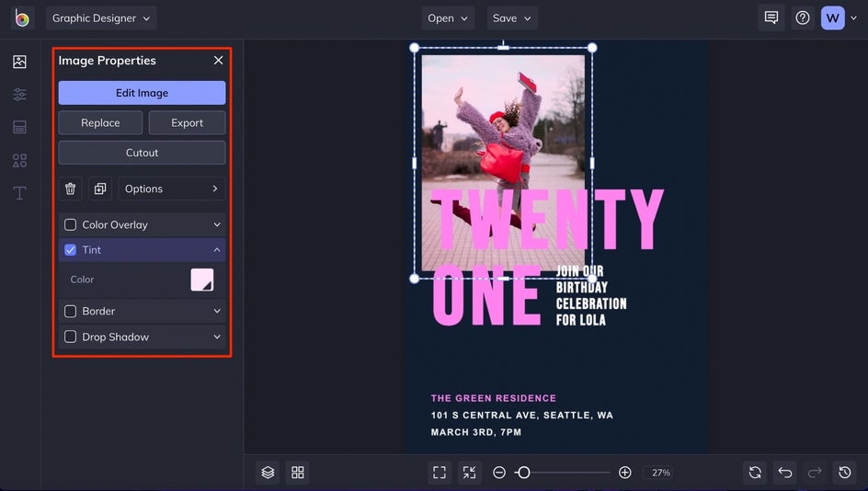Uncheck the Tint checkbox
The height and width of the screenshot is (491, 868).
pyautogui.click(x=70, y=250)
